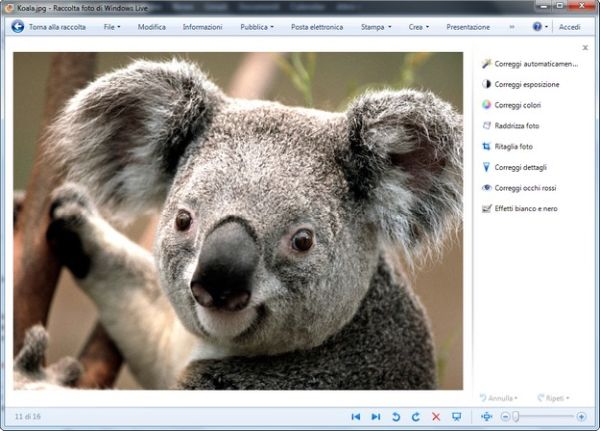The height and width of the screenshot is (431, 600).
Task: Select Posta elettronica in the toolbar
Action: click(317, 27)
